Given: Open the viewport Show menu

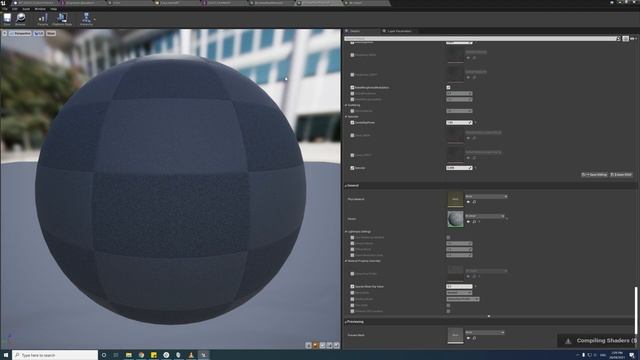Looking at the screenshot, I should coord(51,33).
